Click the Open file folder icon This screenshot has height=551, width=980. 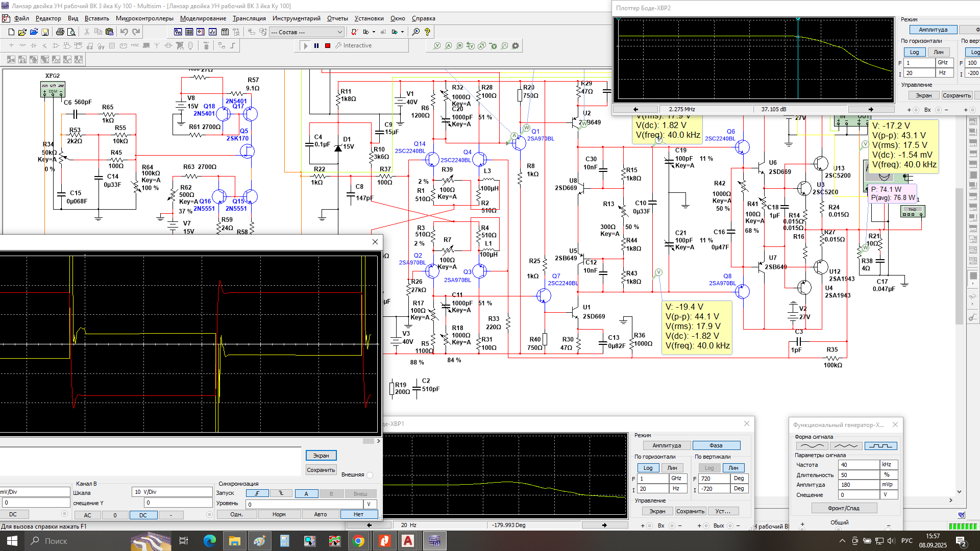pyautogui.click(x=22, y=32)
